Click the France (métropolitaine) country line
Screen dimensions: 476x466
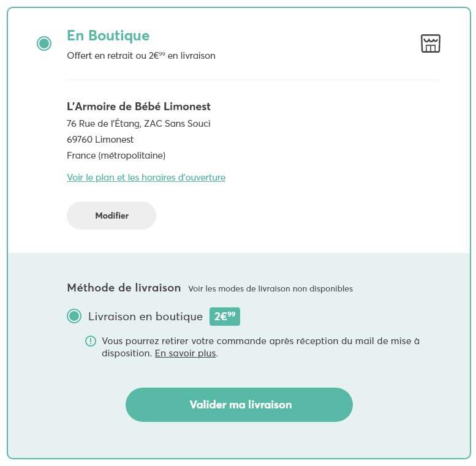pyautogui.click(x=116, y=156)
